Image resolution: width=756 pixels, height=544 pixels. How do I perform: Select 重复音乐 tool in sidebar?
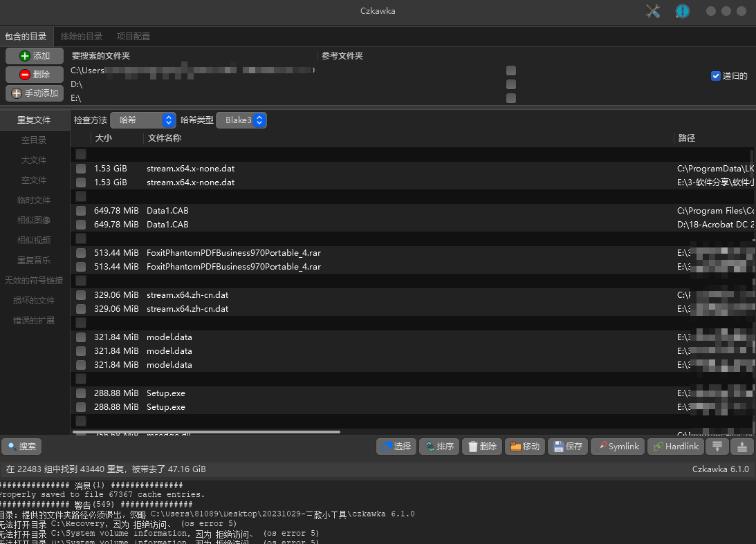[x=34, y=260]
